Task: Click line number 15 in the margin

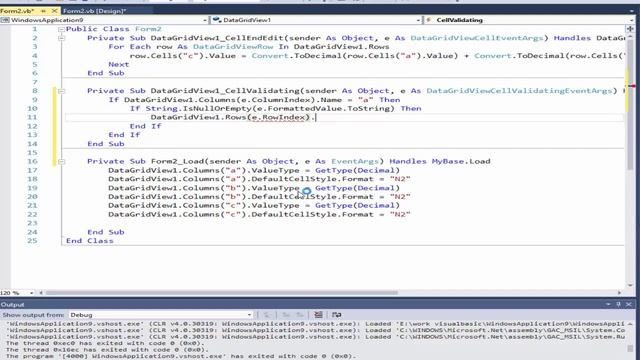Action: [x=32, y=153]
